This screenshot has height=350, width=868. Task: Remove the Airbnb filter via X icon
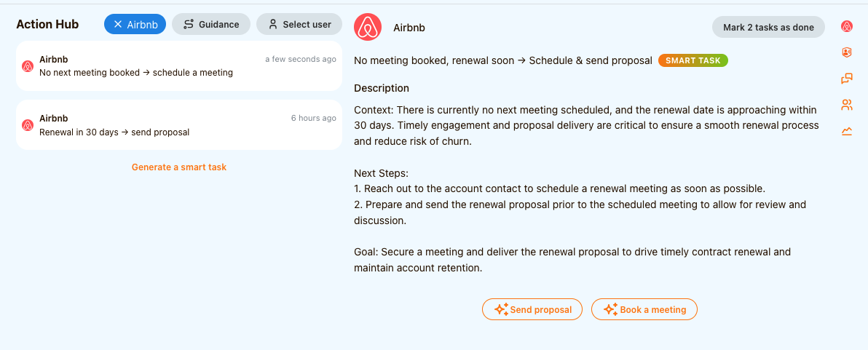pos(118,25)
